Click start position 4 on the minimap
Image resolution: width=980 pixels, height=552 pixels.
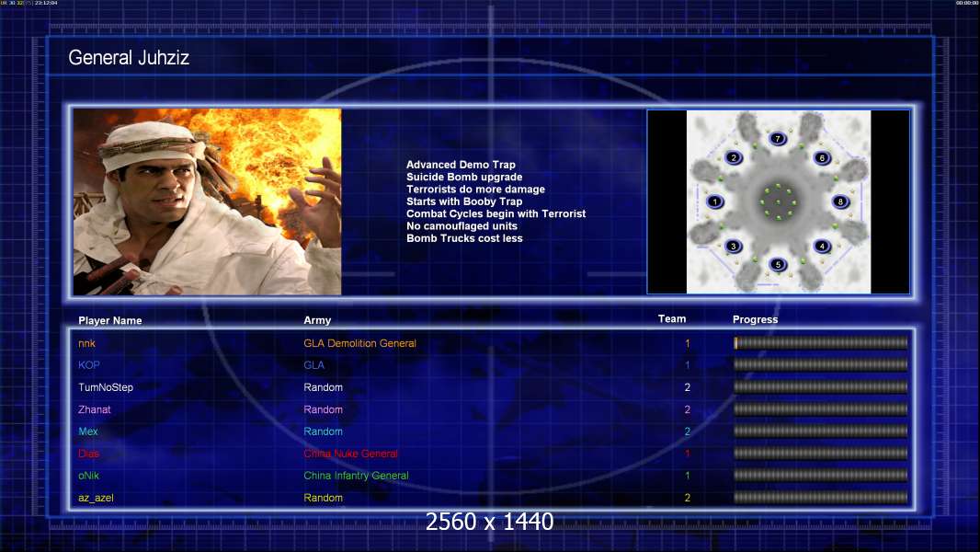[822, 246]
